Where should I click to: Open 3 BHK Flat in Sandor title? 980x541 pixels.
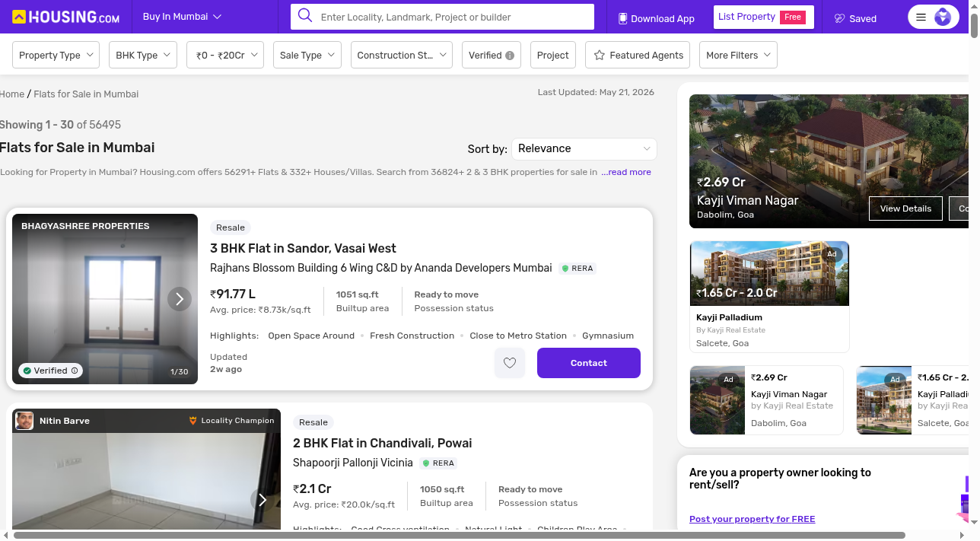click(x=303, y=248)
